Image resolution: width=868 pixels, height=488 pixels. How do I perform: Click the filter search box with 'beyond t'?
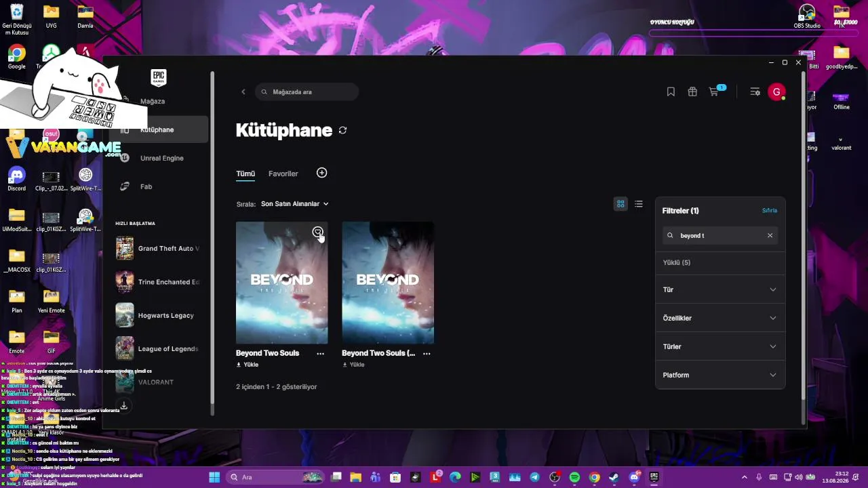pos(720,236)
